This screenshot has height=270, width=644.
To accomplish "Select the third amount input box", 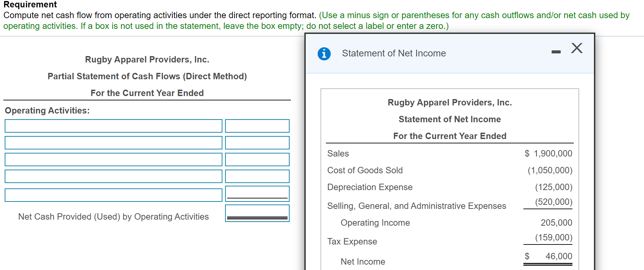I will [x=257, y=159].
